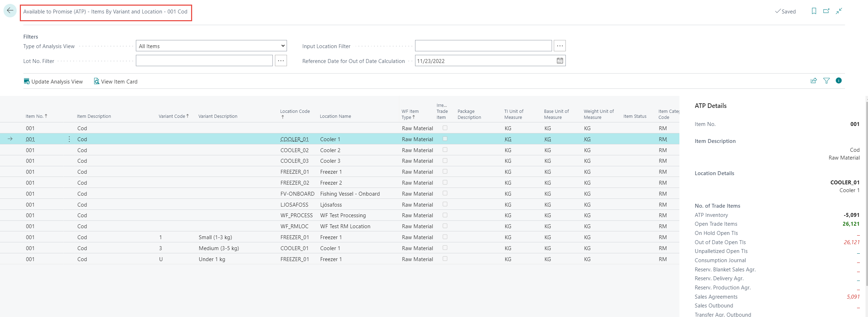
Task: Click View Item Card action
Action: 116,81
